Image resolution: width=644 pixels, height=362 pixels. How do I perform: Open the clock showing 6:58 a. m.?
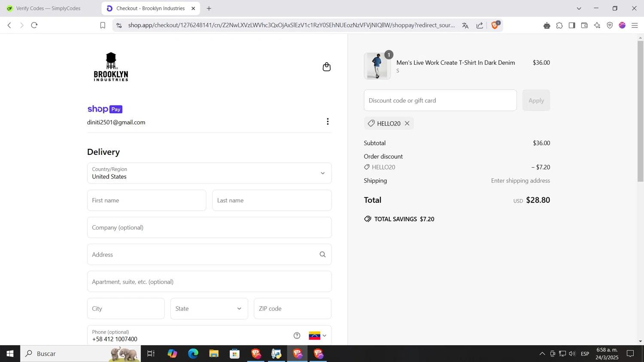pyautogui.click(x=607, y=353)
